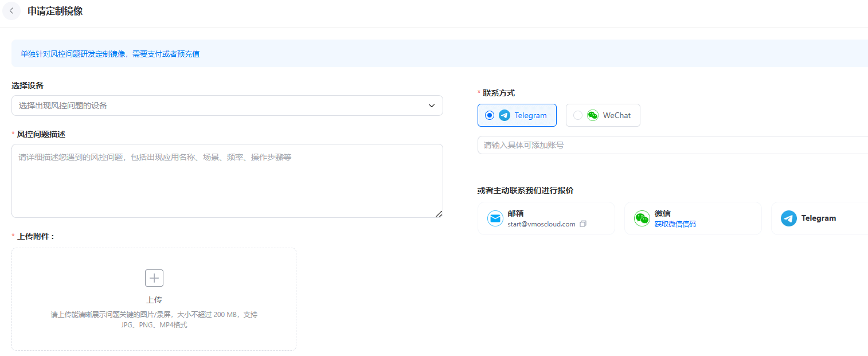This screenshot has height=356, width=868.
Task: Click the green WeChat icon in the 微信 card
Action: (642, 218)
